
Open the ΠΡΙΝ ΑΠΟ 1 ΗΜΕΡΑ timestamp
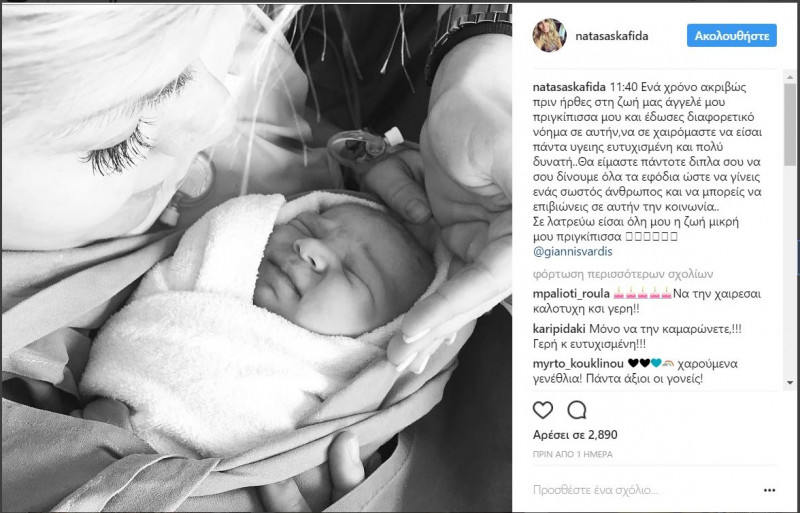pyautogui.click(x=572, y=454)
